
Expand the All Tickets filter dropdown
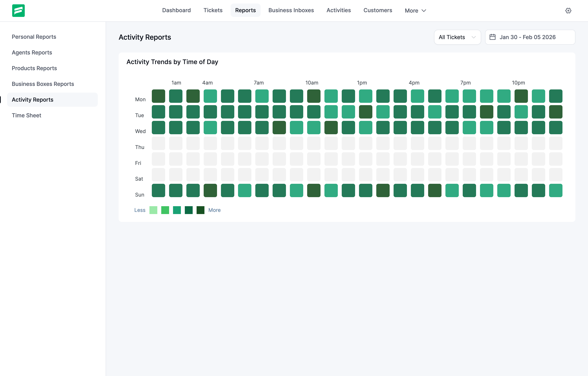click(x=457, y=37)
